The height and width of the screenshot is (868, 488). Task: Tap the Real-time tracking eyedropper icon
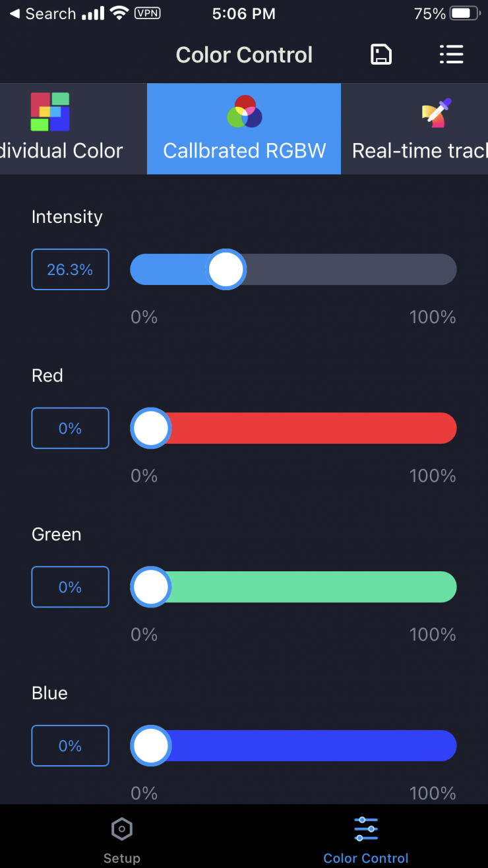click(x=437, y=113)
